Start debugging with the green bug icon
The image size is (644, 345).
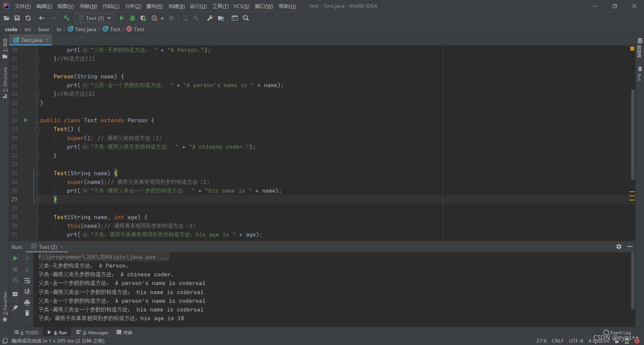(x=132, y=18)
